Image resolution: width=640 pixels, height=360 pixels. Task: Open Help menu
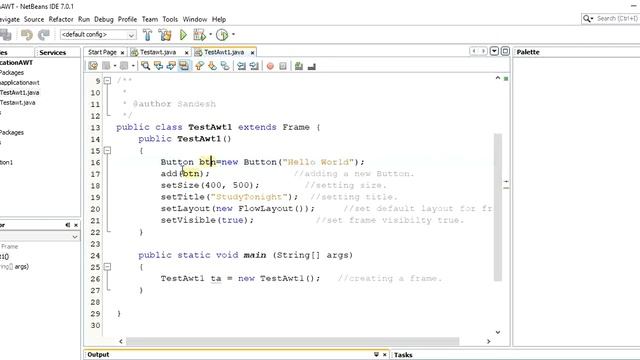[219, 19]
